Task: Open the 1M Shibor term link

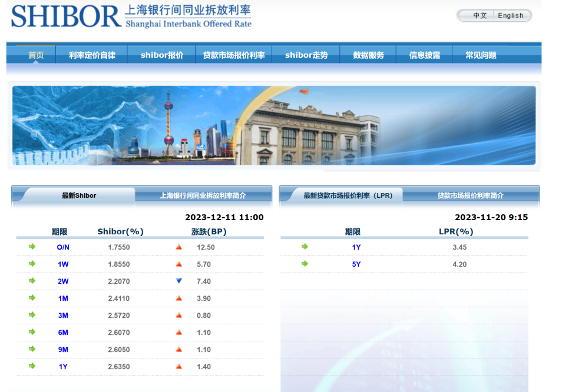Action: [x=63, y=298]
